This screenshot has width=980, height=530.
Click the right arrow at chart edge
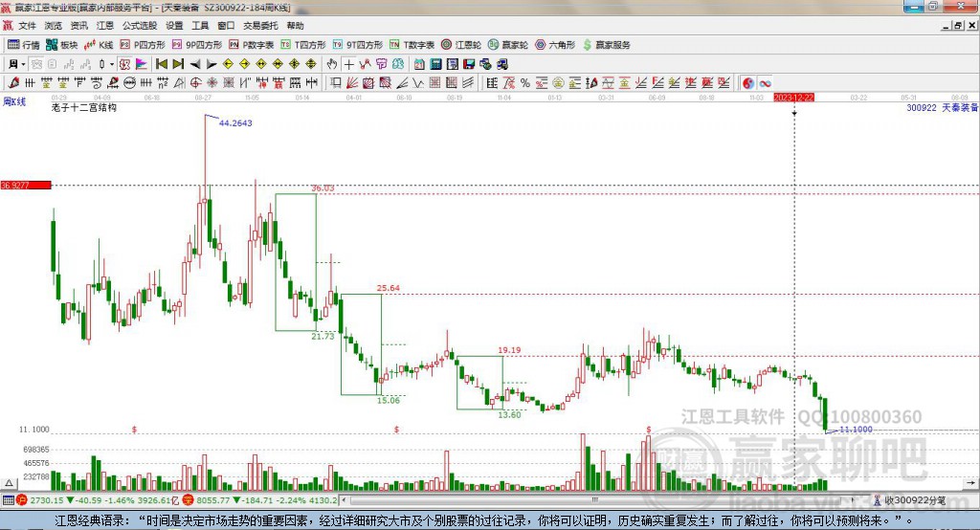970,483
